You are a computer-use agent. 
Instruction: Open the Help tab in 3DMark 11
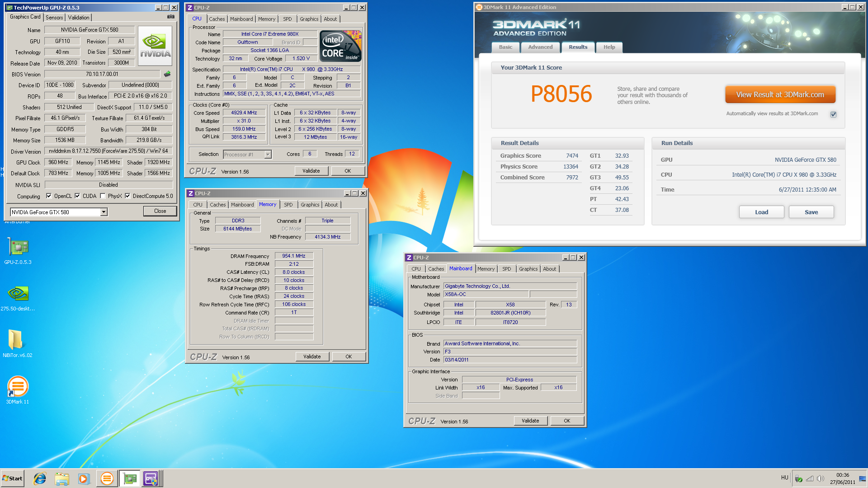click(609, 47)
